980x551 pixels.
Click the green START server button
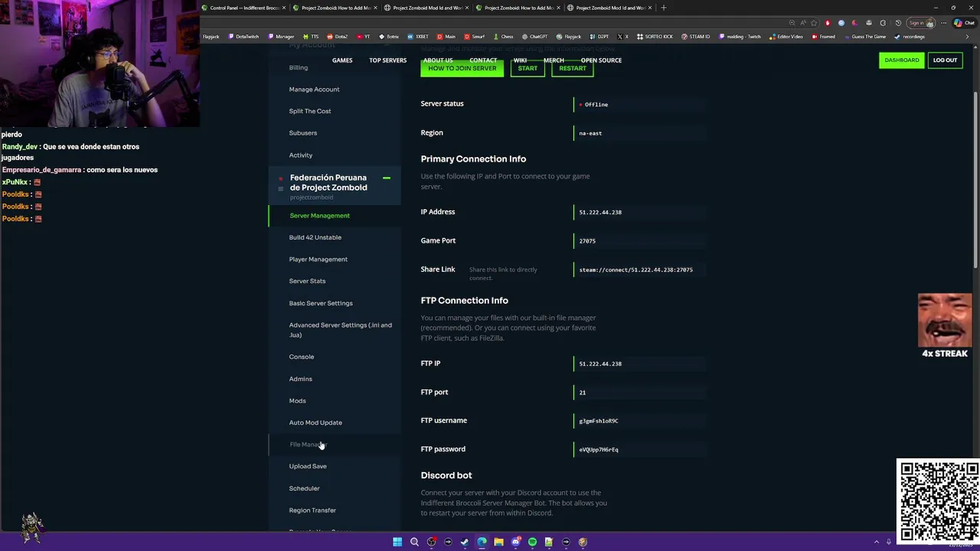tap(528, 68)
